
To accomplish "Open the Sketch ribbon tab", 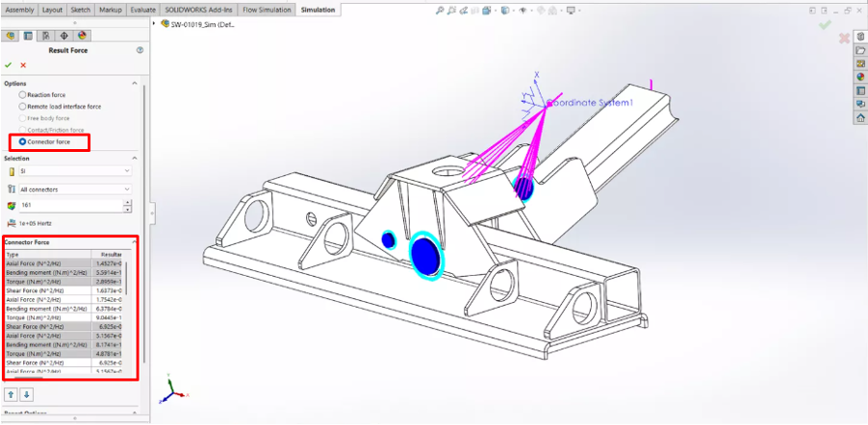I will coord(81,10).
